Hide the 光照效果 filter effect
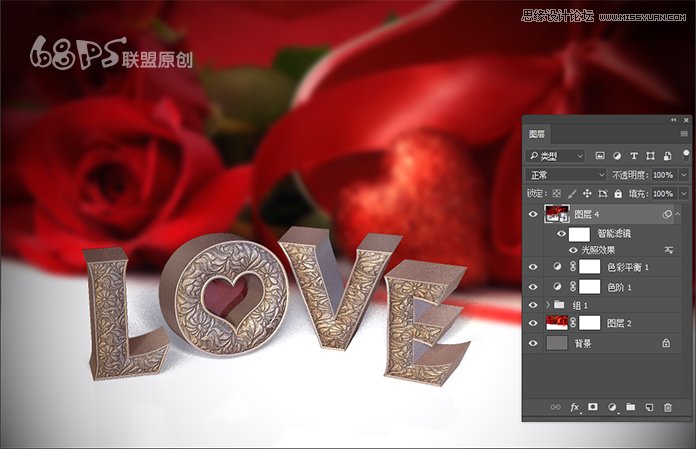The width and height of the screenshot is (696, 449). pos(573,250)
